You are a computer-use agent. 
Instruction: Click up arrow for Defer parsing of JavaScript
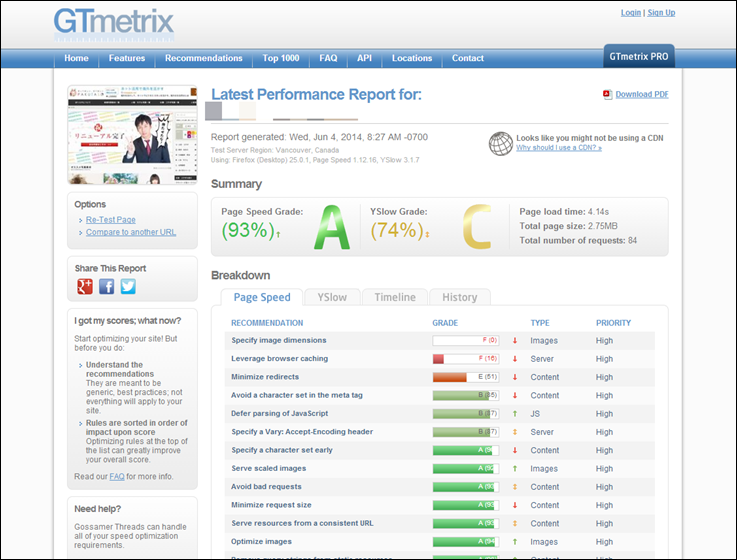(x=515, y=414)
